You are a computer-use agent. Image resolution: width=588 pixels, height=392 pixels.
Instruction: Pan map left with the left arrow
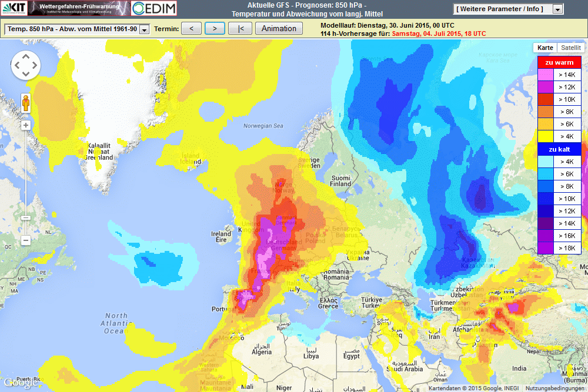tap(18, 65)
